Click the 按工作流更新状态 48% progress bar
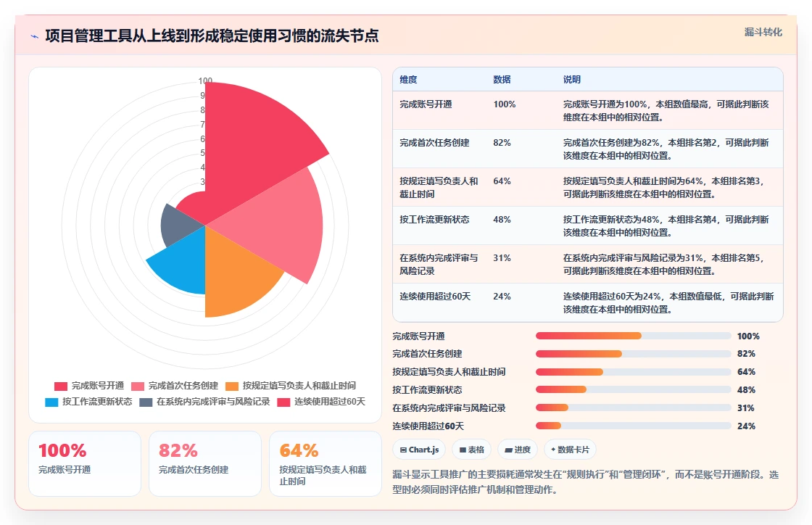 pos(634,390)
